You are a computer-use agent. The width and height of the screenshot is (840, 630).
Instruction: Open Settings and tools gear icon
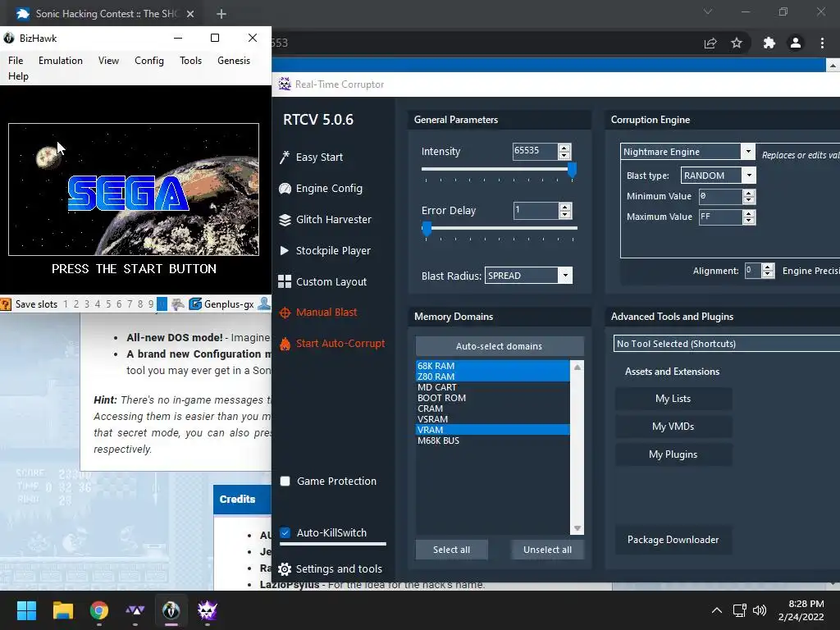tap(285, 569)
